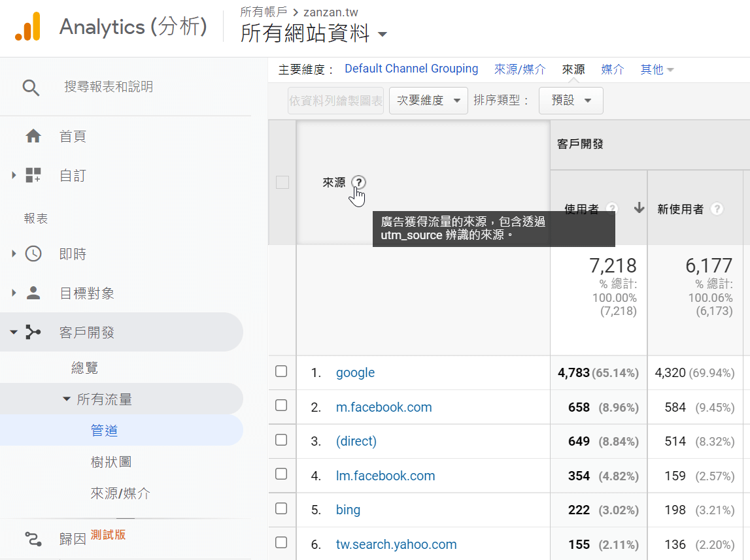This screenshot has width=750, height=560.
Task: Open the bing source link
Action: click(x=348, y=510)
